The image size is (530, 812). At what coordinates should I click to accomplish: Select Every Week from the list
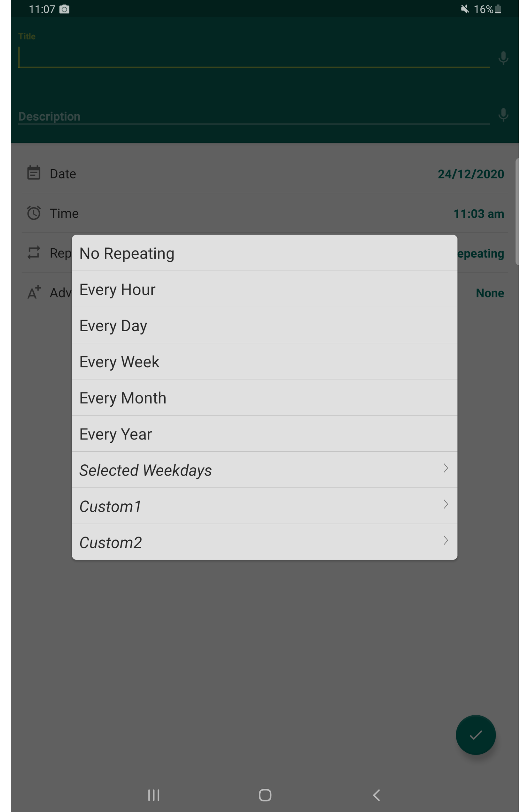[x=264, y=361]
